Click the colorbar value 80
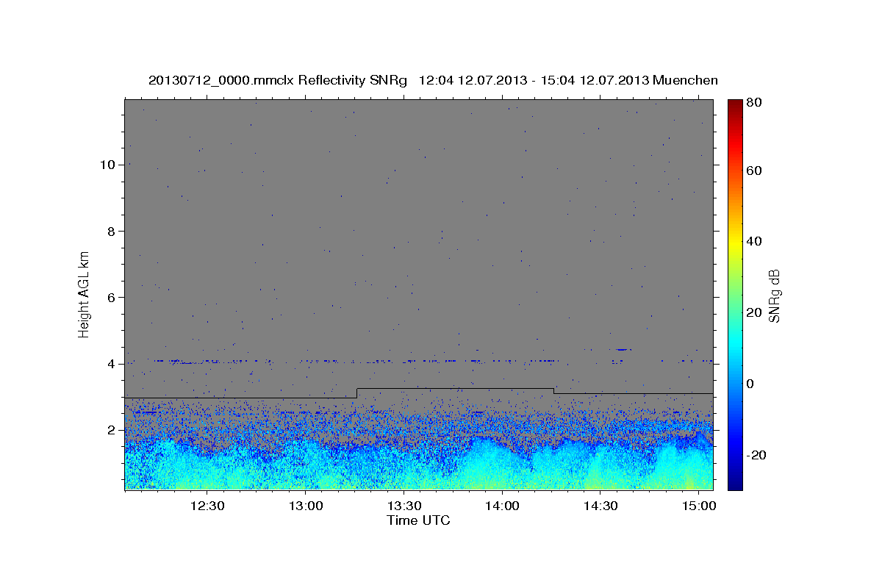 755,104
